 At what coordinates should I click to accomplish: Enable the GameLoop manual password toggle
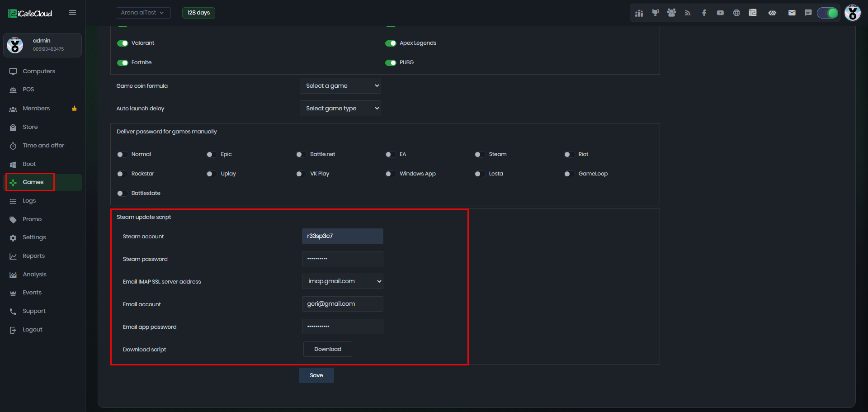tap(569, 174)
